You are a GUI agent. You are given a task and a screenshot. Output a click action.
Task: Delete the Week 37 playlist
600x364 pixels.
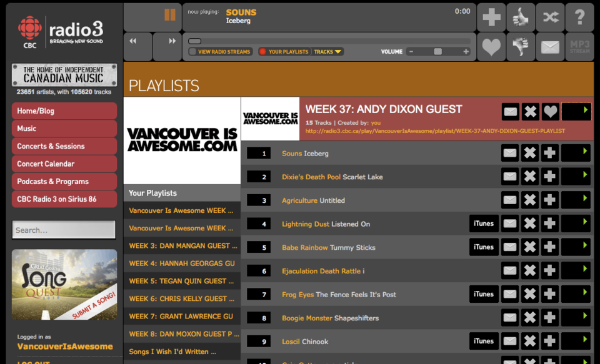(x=531, y=112)
